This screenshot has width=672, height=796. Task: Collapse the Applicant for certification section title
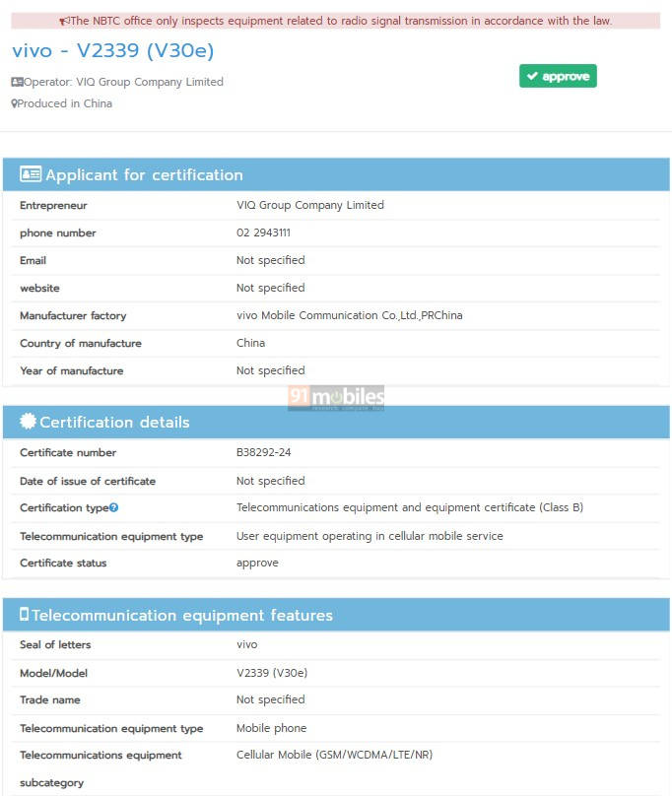tap(144, 174)
